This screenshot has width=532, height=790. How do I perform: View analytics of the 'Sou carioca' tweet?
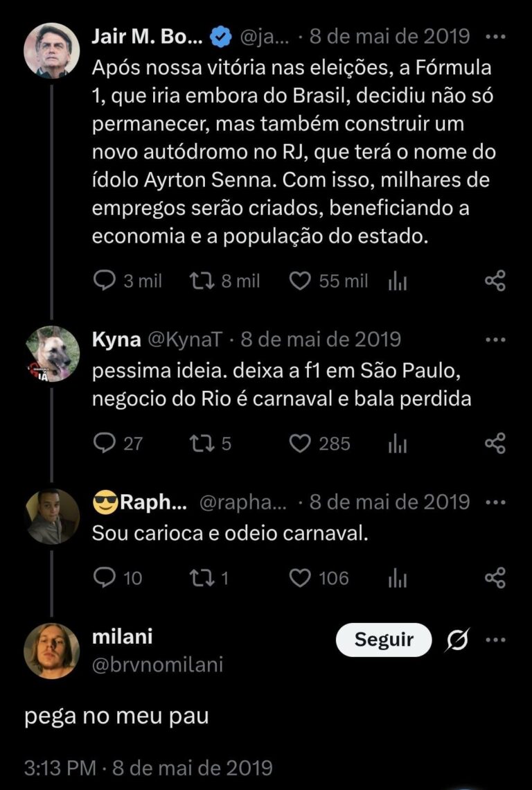396,578
